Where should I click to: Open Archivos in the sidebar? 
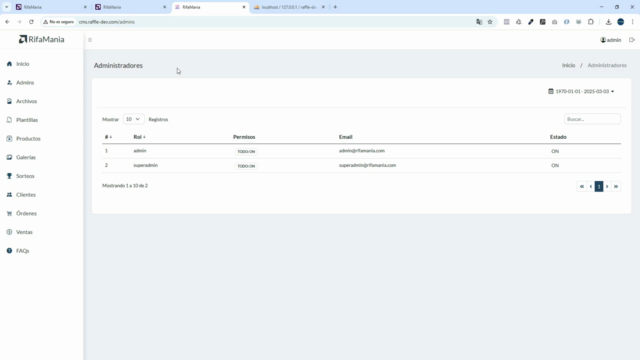coord(27,101)
